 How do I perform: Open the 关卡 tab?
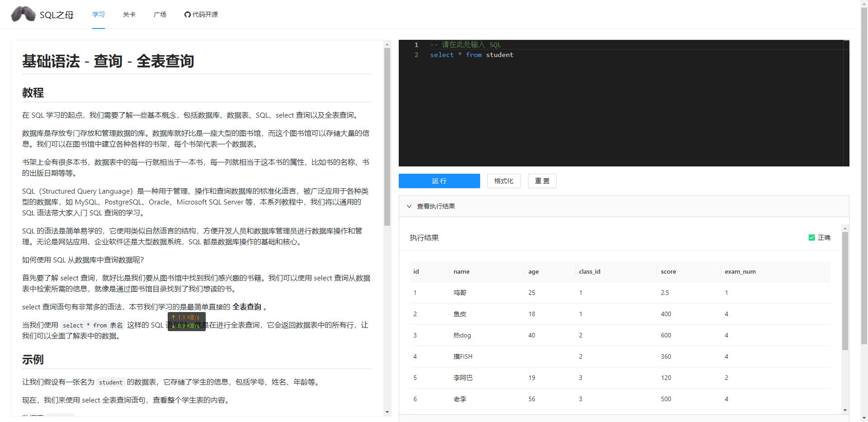pos(129,14)
